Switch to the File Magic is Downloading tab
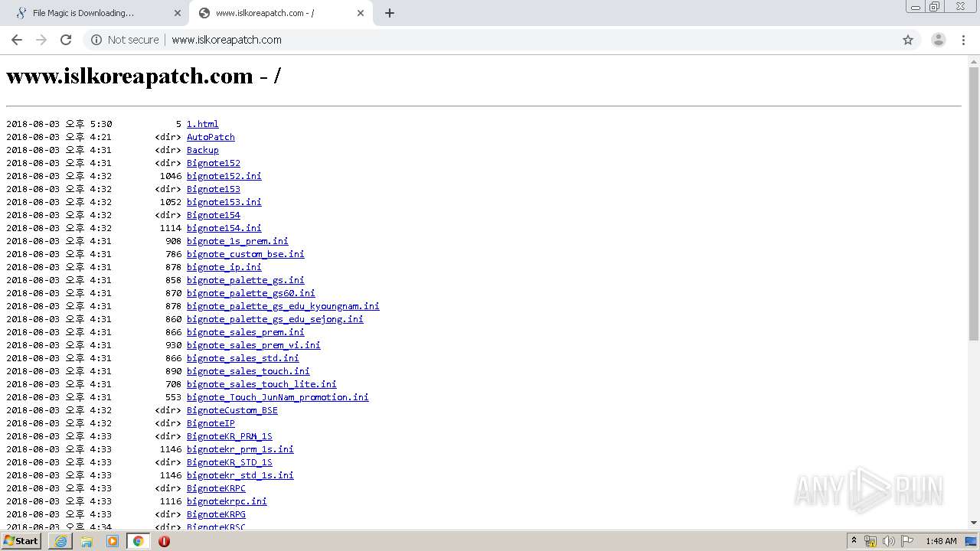The image size is (980, 551). tap(95, 13)
